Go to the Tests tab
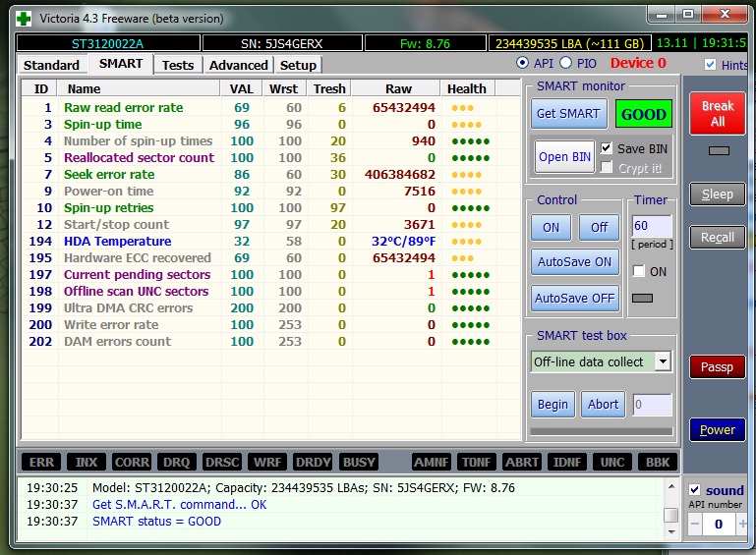Viewport: 756px width, 555px height. point(178,65)
